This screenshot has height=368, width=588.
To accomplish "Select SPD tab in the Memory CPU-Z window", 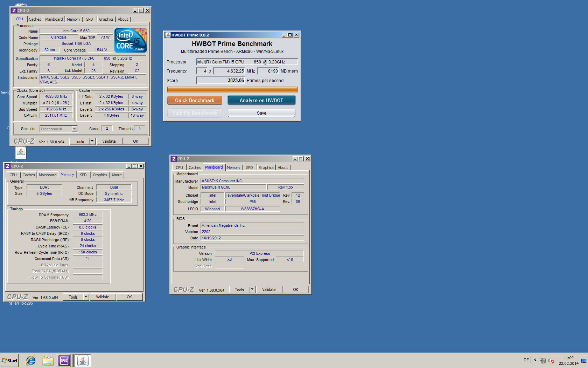I will pos(83,175).
